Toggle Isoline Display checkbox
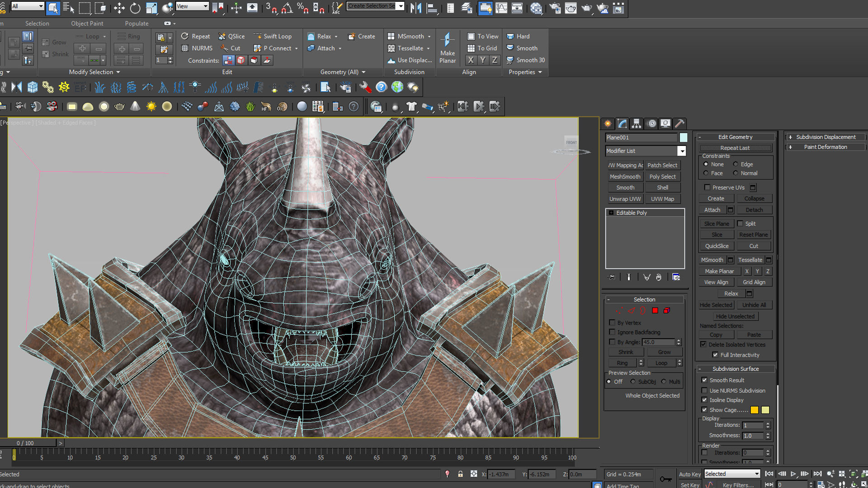The image size is (868, 488). coord(704,400)
